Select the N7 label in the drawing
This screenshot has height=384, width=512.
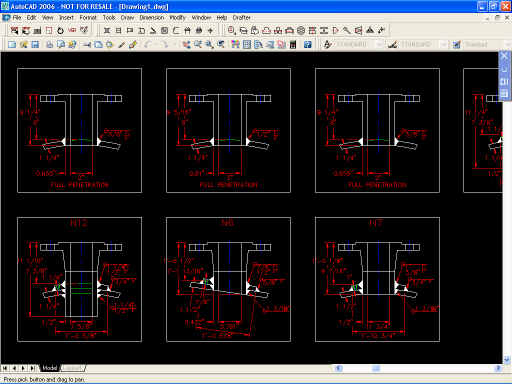click(376, 223)
